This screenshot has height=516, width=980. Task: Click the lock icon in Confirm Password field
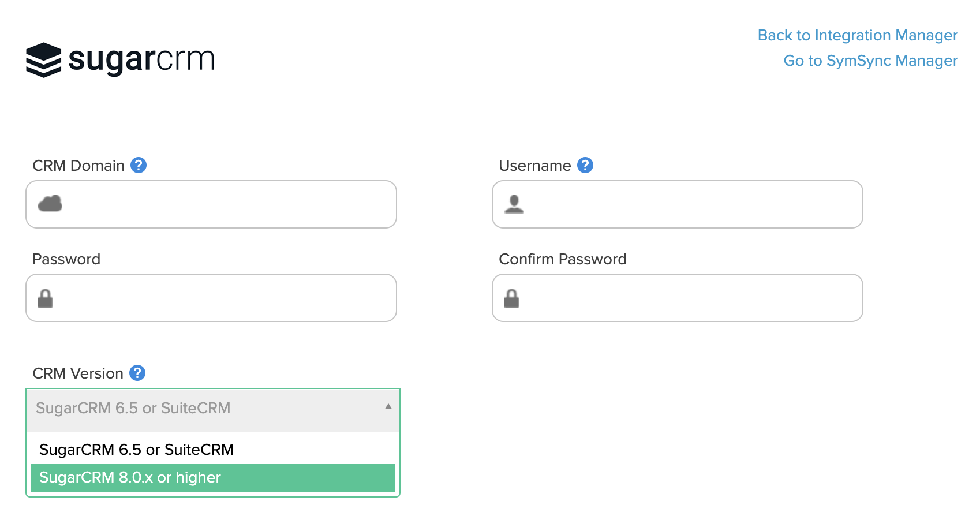(x=512, y=298)
